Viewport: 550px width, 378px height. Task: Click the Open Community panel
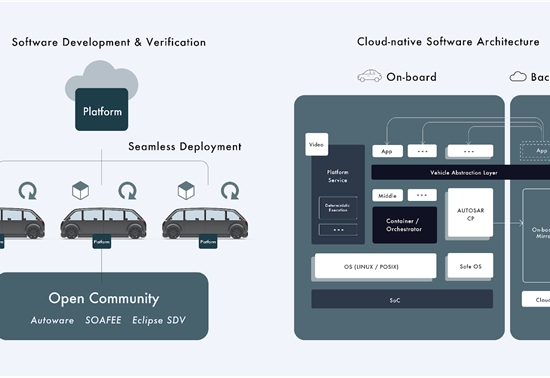pyautogui.click(x=102, y=306)
